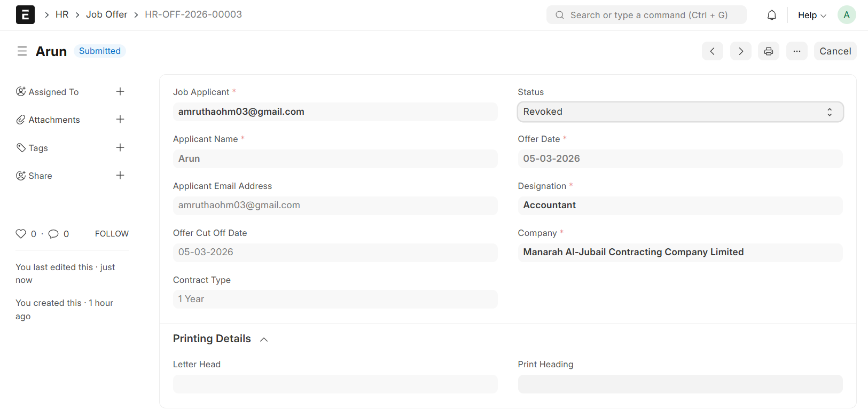Like this document with the heart icon

pos(21,234)
